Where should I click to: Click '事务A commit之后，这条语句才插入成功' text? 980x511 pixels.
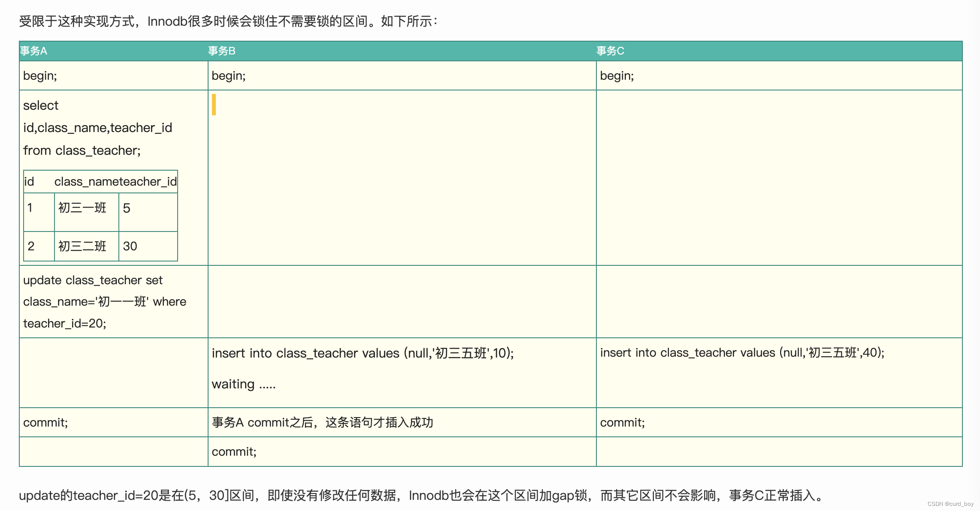point(322,423)
